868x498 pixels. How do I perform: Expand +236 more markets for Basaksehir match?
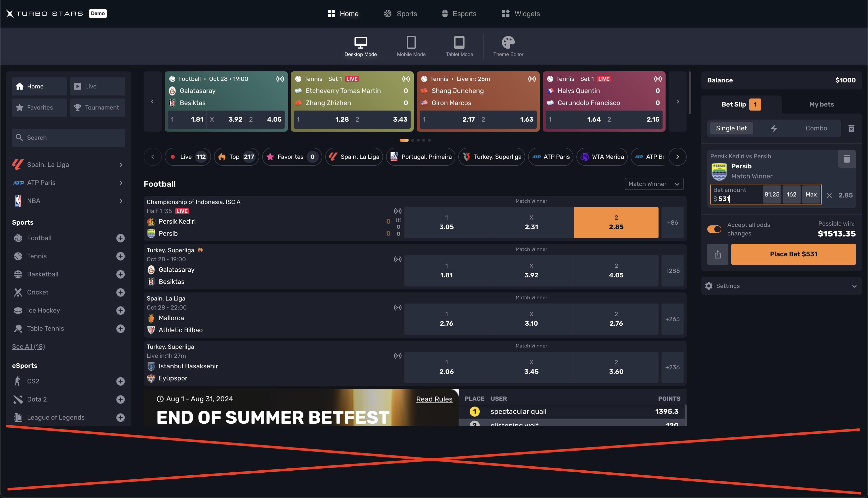(x=672, y=367)
